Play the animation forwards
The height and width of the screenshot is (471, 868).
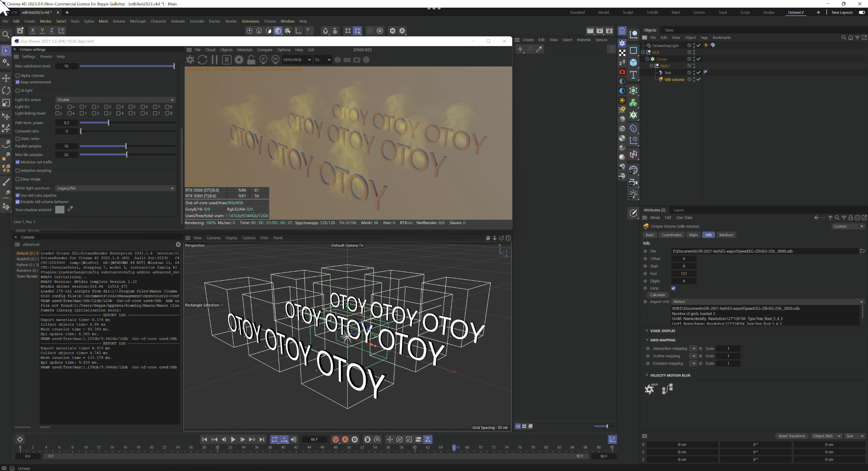[233, 439]
